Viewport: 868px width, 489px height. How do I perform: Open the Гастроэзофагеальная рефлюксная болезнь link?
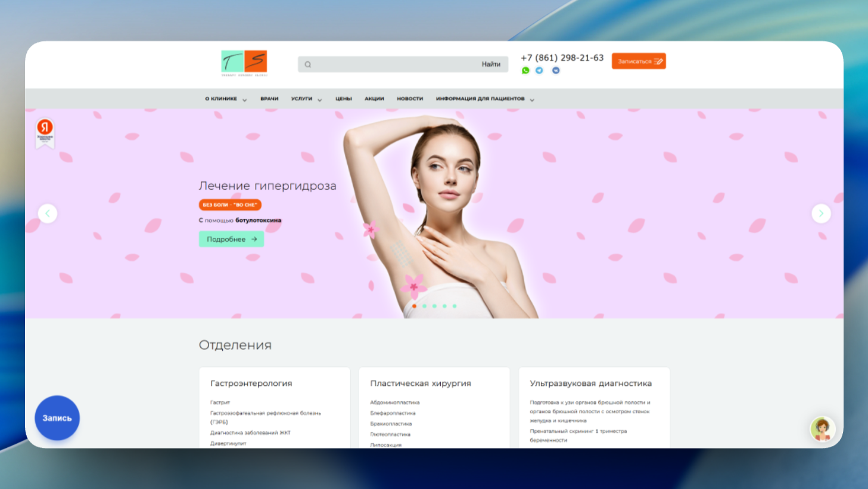click(266, 417)
